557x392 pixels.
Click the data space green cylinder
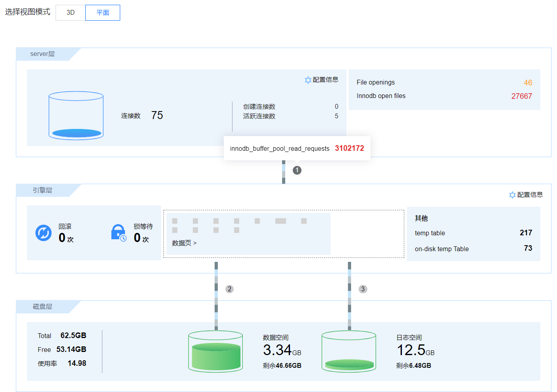coord(215,352)
